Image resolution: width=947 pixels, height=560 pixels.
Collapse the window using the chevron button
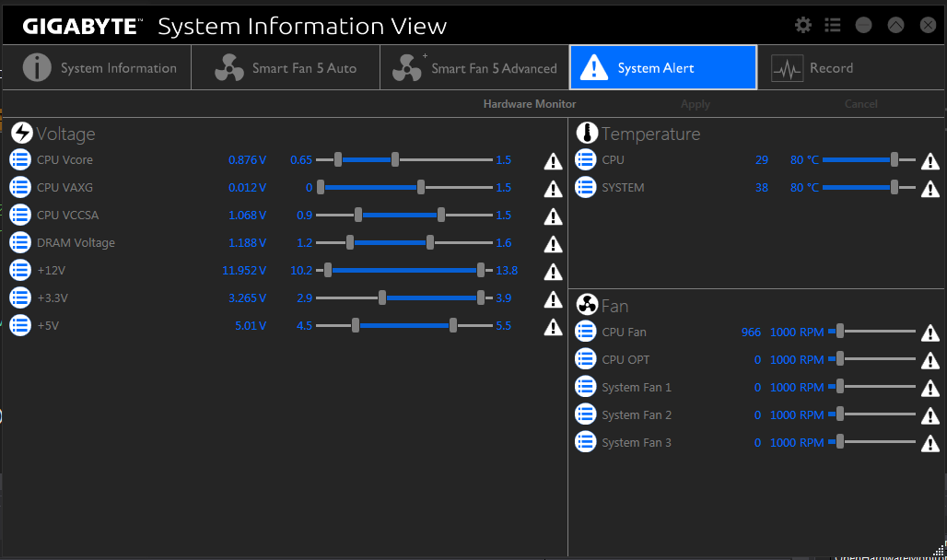[894, 25]
